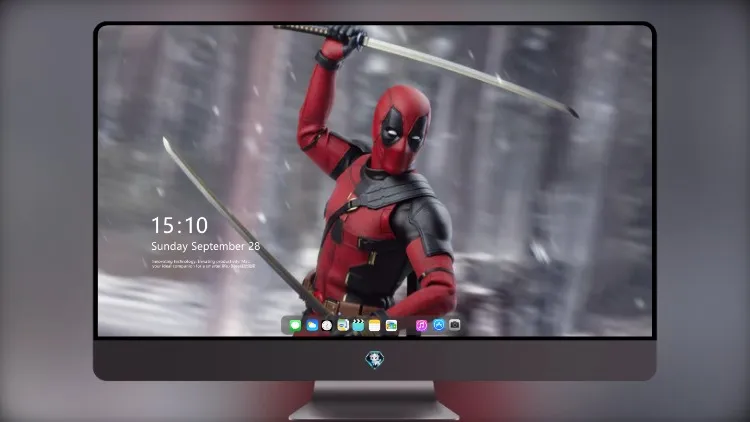This screenshot has height=422, width=750.
Task: Open the Weather app in the dock
Action: click(x=312, y=325)
